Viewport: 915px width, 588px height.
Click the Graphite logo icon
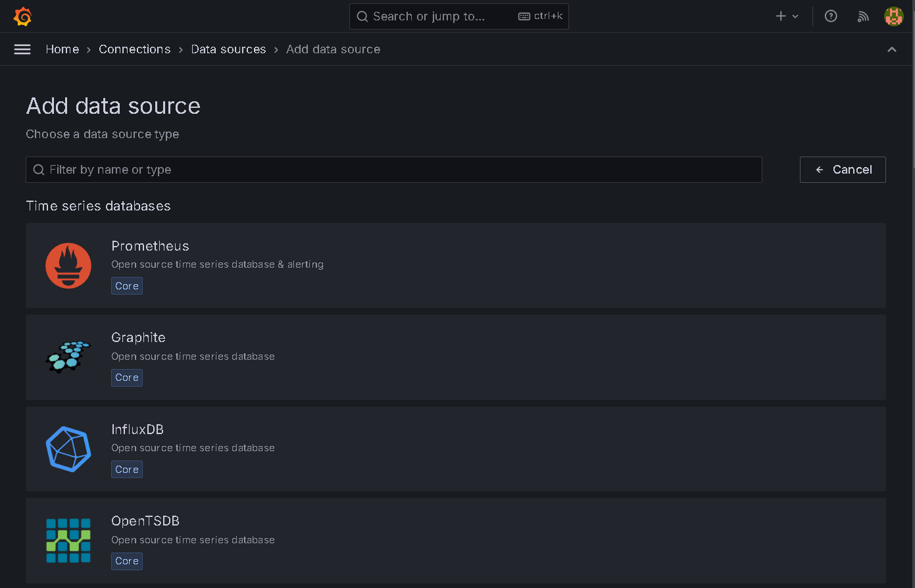(x=68, y=357)
